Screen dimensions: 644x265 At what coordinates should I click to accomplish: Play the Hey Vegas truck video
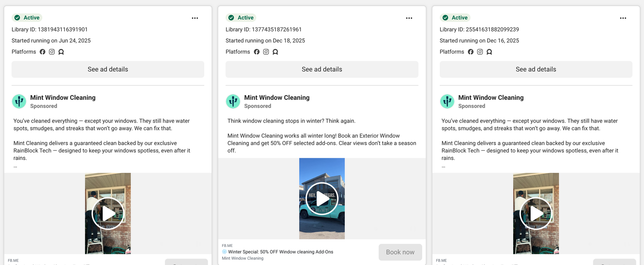(x=322, y=199)
